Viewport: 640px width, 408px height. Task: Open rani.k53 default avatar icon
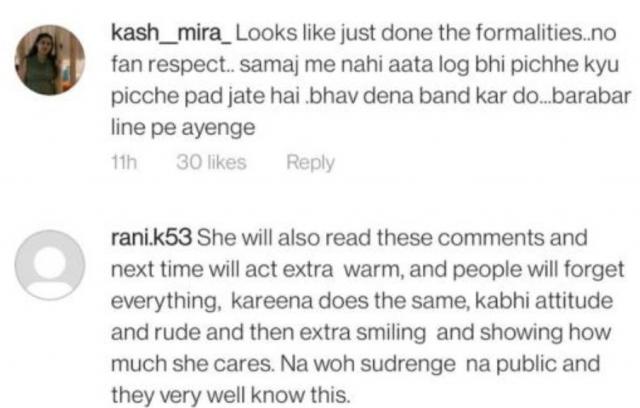tap(50, 265)
